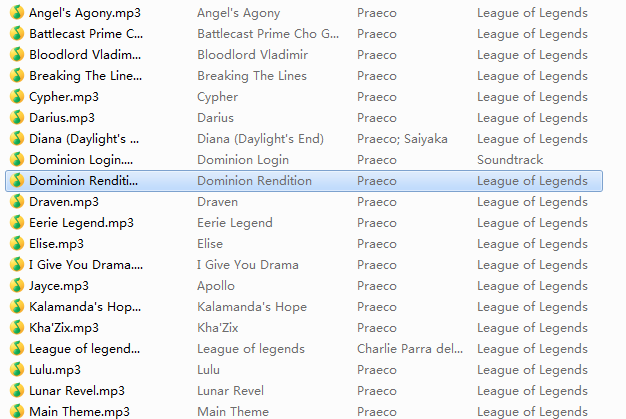The width and height of the screenshot is (626, 419).
Task: Click the Charlie Parra del... artist entry
Action: [410, 349]
